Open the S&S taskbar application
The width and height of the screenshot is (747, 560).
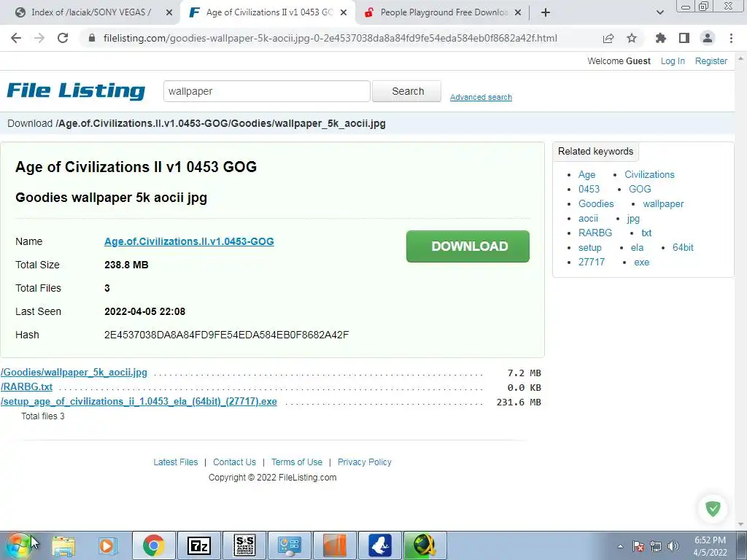click(x=244, y=545)
